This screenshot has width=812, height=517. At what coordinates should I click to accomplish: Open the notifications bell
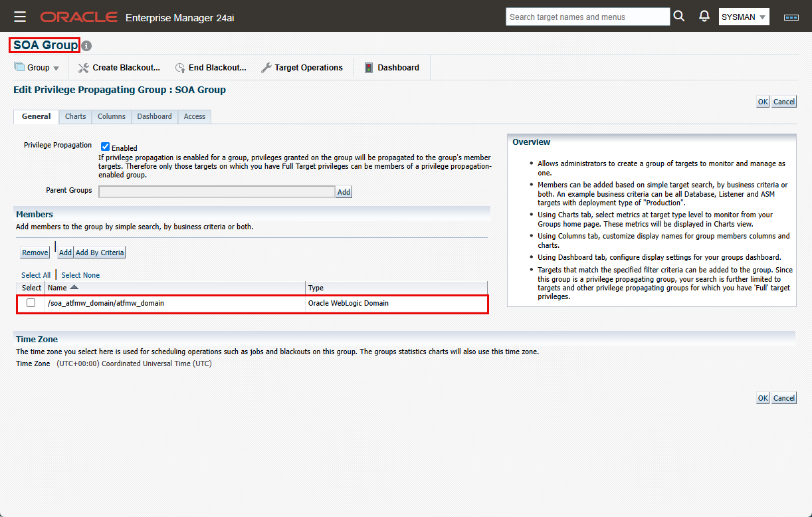click(x=704, y=17)
